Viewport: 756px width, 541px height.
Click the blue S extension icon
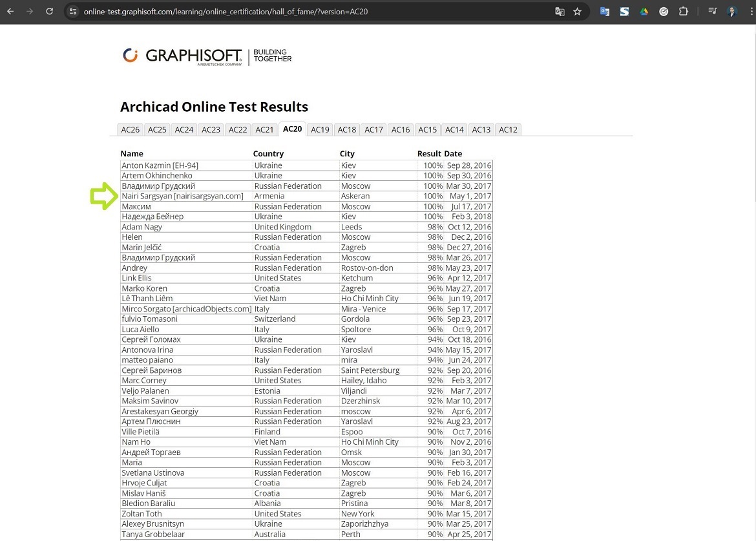pos(624,12)
